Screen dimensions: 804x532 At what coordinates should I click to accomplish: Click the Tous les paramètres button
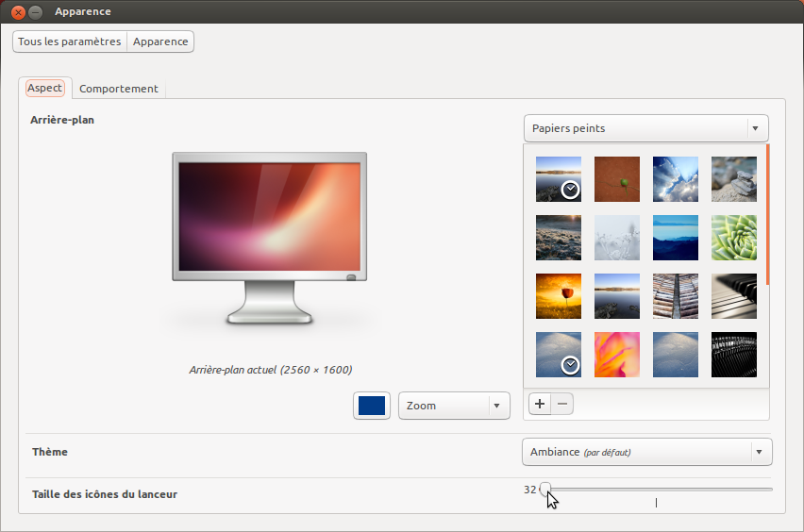pyautogui.click(x=70, y=42)
